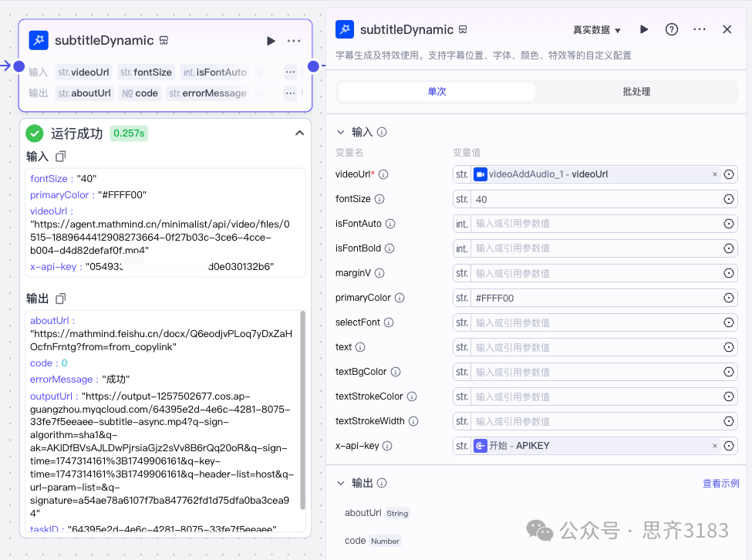The height and width of the screenshot is (560, 752).
Task: Show info for the x-api-key parameter
Action: [387, 446]
